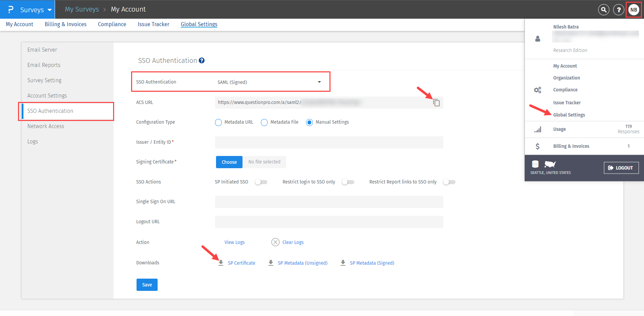Select the Metadata File radio button
Screen dimensions: 644x316
(264, 122)
